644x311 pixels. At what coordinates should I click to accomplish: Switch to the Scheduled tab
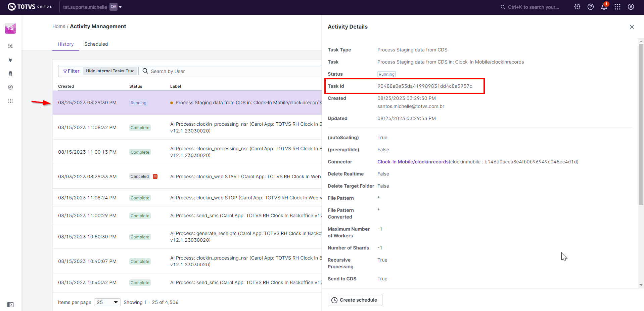point(96,44)
